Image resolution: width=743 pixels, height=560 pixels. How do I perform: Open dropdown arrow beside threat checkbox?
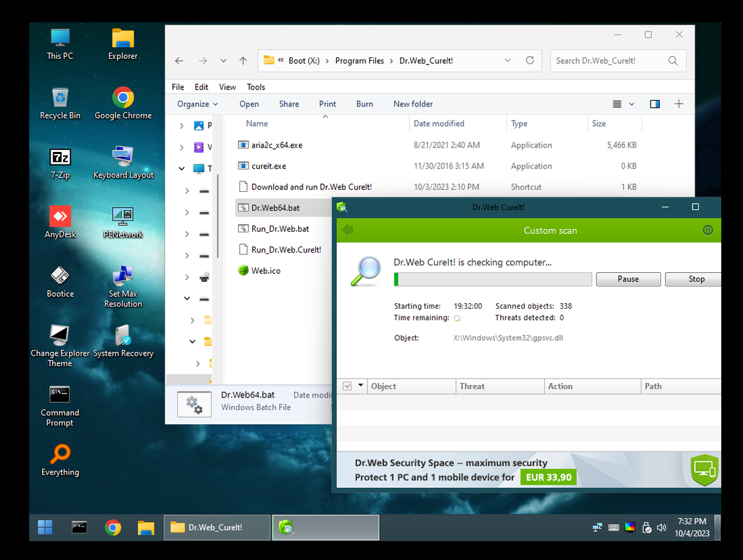[x=361, y=386]
